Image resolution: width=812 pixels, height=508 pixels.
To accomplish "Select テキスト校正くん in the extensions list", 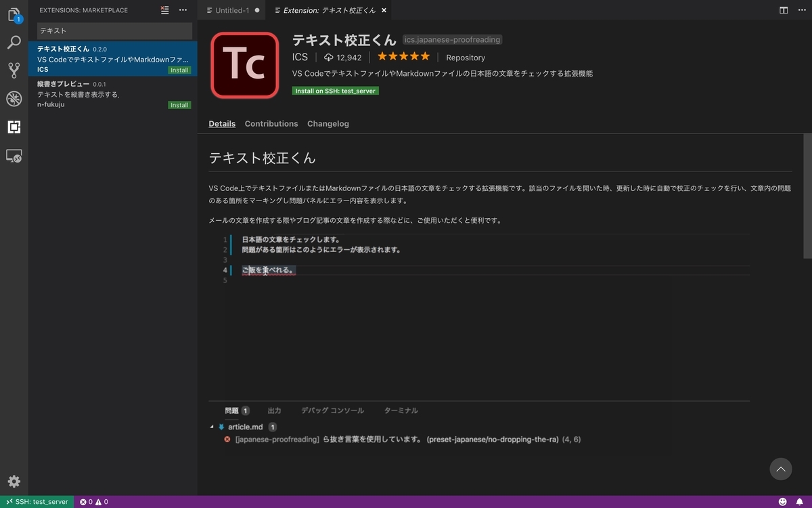I will pos(112,59).
